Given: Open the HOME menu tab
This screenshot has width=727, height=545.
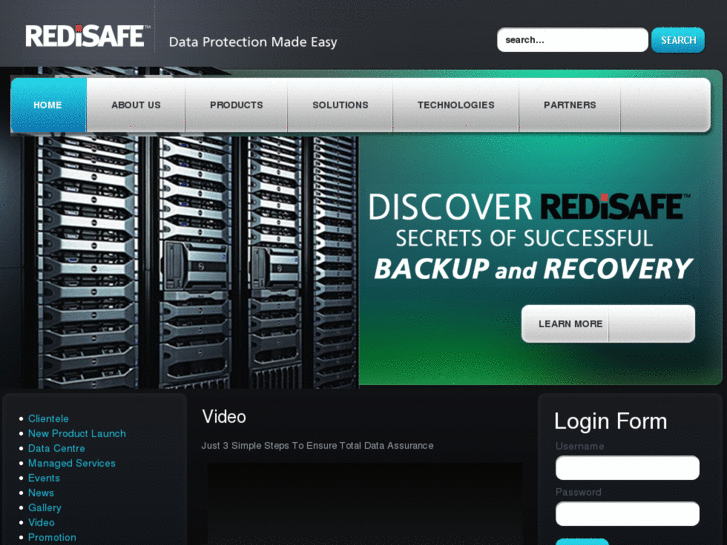Looking at the screenshot, I should coord(48,105).
